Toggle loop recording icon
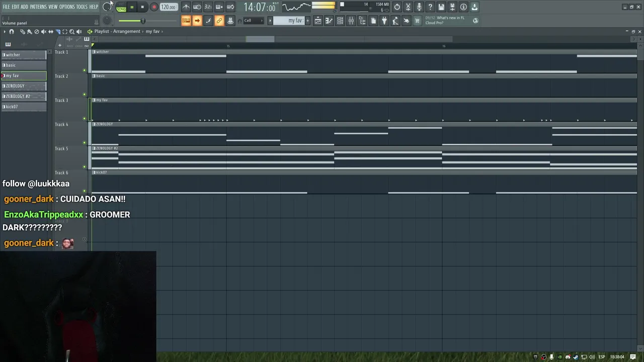The width and height of the screenshot is (644, 362). (x=230, y=7)
